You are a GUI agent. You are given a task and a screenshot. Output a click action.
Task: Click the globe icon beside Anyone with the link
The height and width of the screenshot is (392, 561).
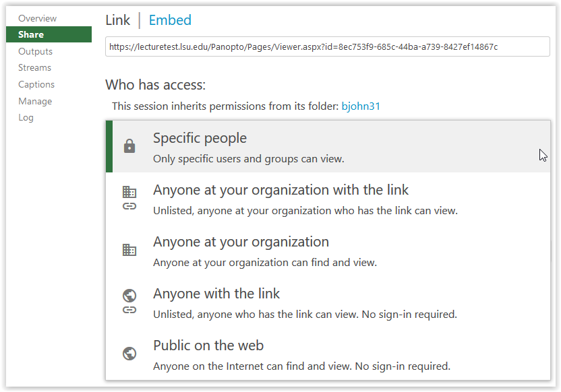coord(129,296)
